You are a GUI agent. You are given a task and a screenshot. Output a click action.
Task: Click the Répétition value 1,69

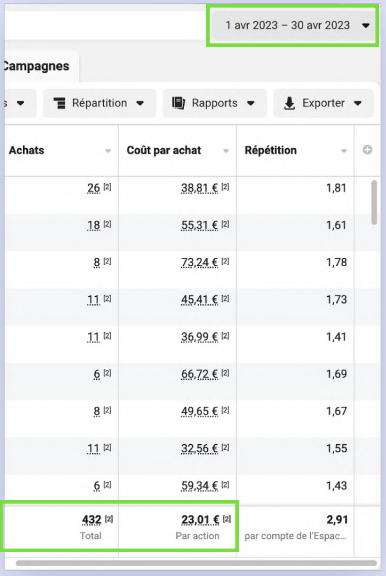coord(336,374)
